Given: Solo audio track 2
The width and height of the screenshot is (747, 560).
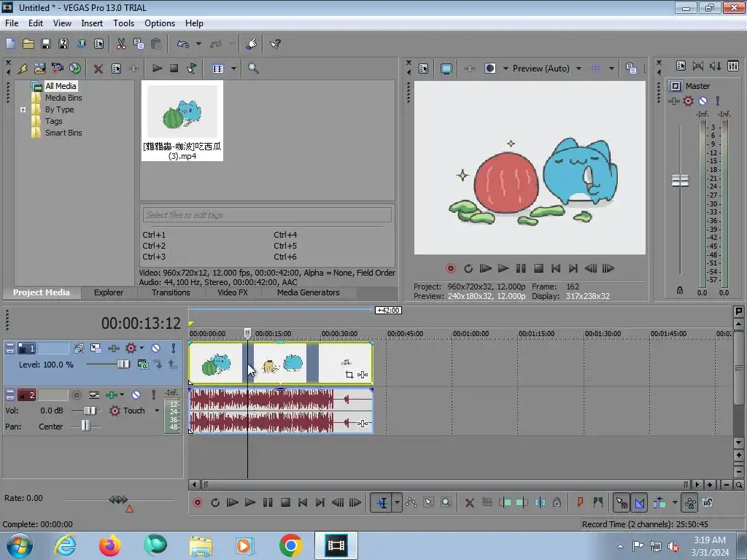Looking at the screenshot, I should click(x=153, y=394).
